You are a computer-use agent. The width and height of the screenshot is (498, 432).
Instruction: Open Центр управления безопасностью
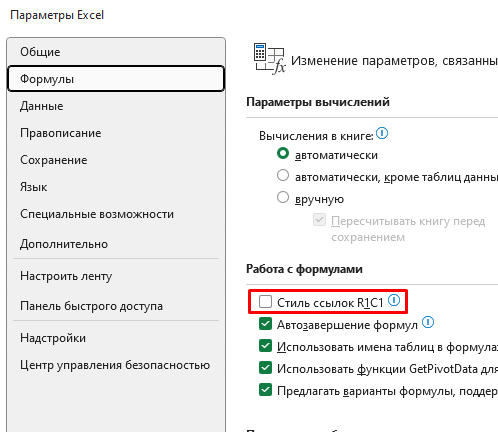coord(116,365)
